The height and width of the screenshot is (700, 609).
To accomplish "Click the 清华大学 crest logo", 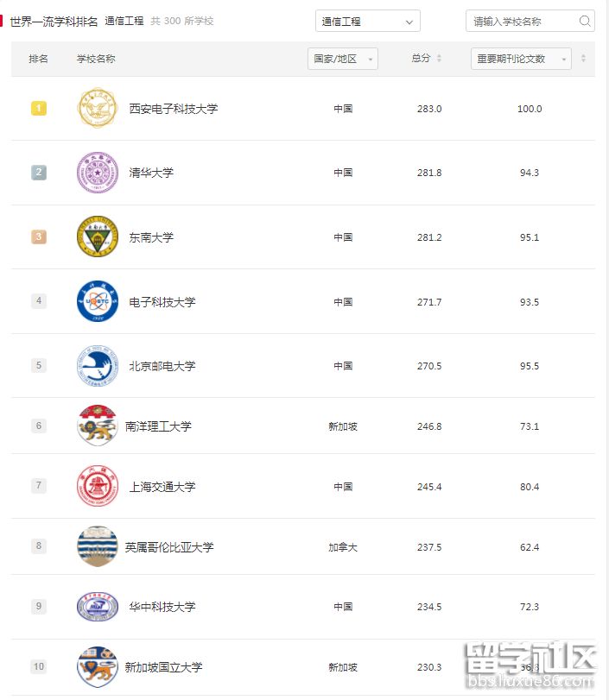I will (x=97, y=172).
